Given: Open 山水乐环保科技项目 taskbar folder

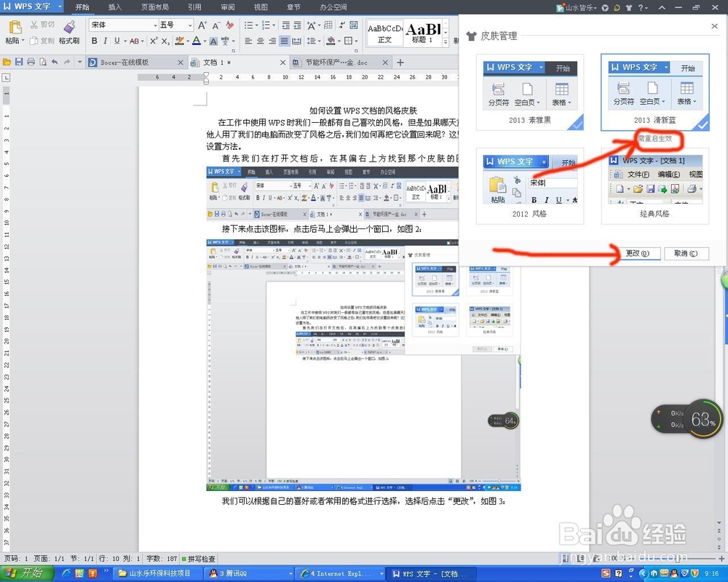Looking at the screenshot, I should pos(157,574).
